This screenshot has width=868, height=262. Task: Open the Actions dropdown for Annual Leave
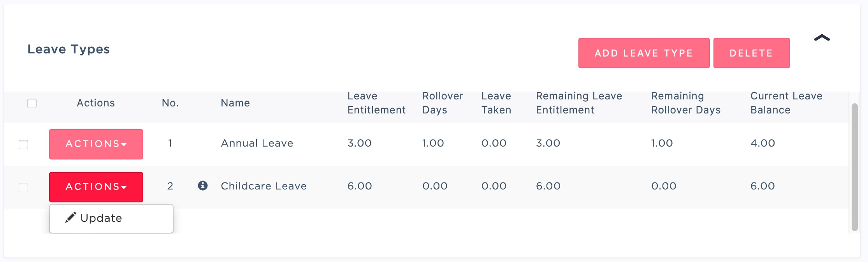point(96,144)
